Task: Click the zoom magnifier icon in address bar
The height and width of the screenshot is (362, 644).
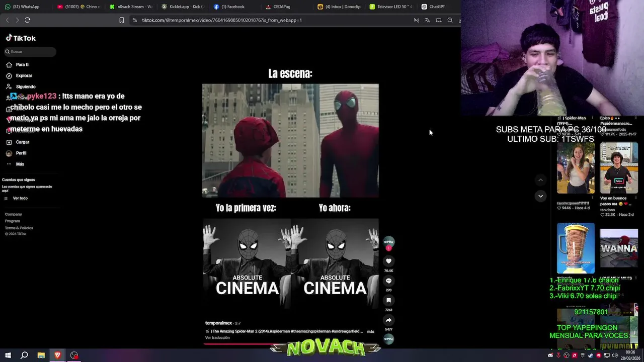Action: click(450, 20)
